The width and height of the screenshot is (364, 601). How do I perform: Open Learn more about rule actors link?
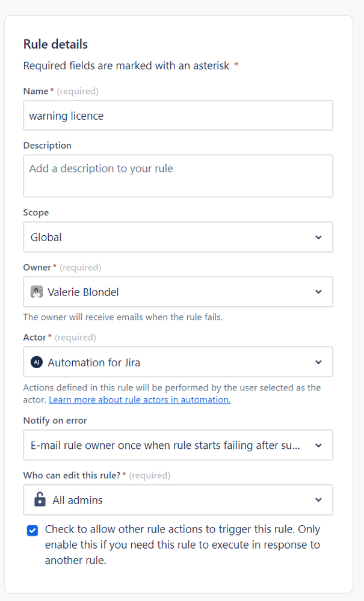140,399
